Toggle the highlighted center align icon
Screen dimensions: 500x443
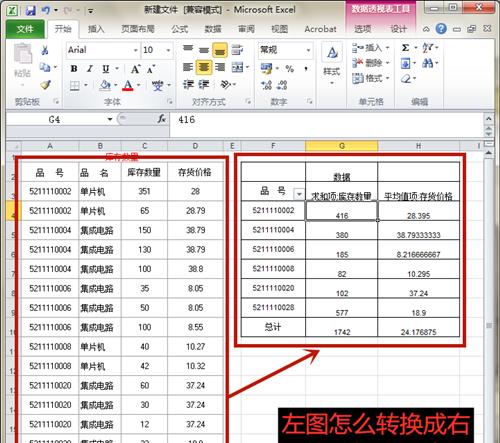(x=204, y=67)
